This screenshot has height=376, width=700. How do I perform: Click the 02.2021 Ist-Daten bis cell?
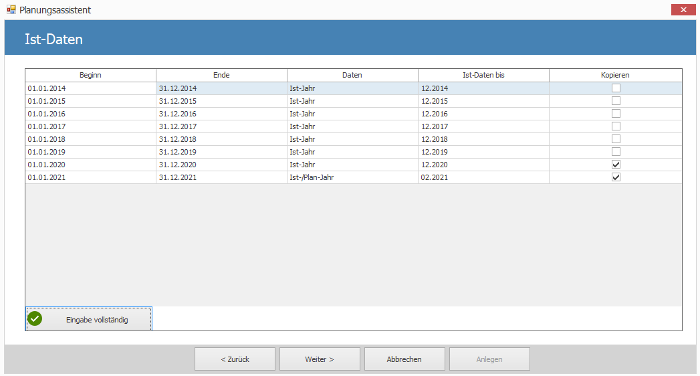tap(483, 177)
